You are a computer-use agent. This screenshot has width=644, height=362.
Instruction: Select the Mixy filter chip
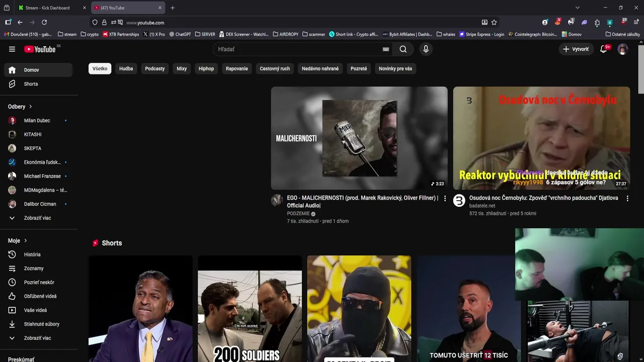[182, 68]
